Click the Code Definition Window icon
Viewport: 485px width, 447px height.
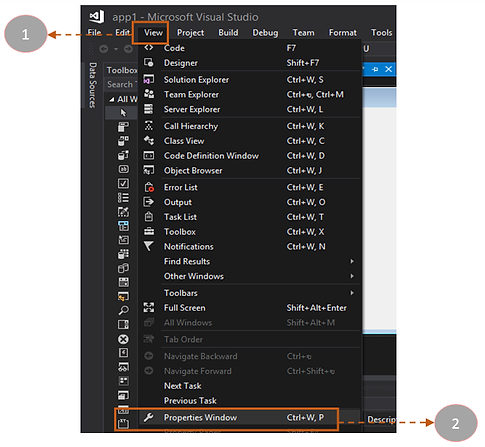(x=149, y=155)
